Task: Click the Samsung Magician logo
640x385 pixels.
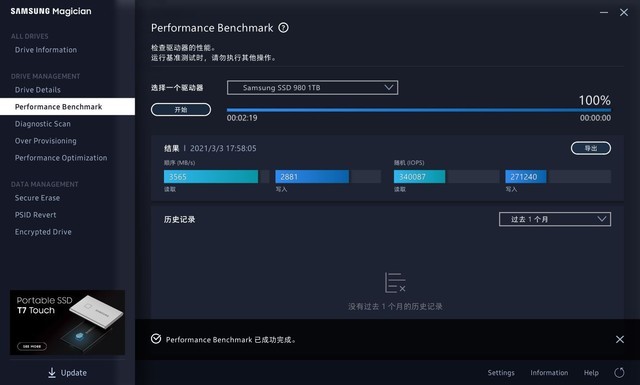Action: tap(51, 11)
